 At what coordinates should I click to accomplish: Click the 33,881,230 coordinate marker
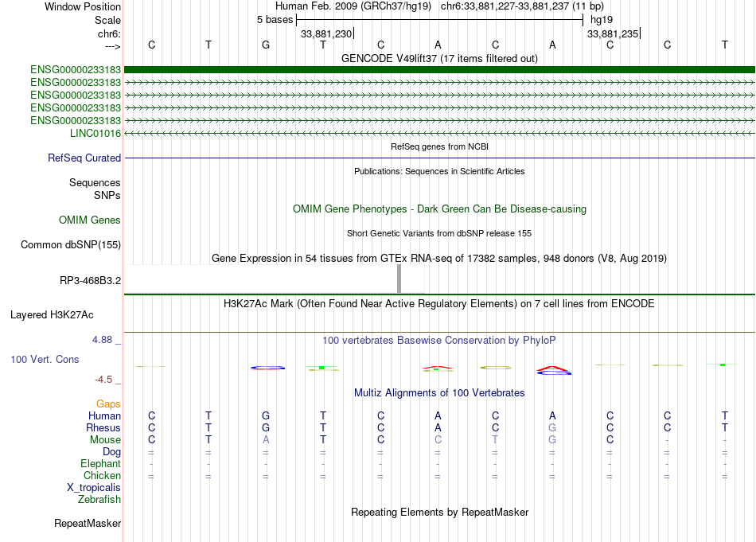326,33
